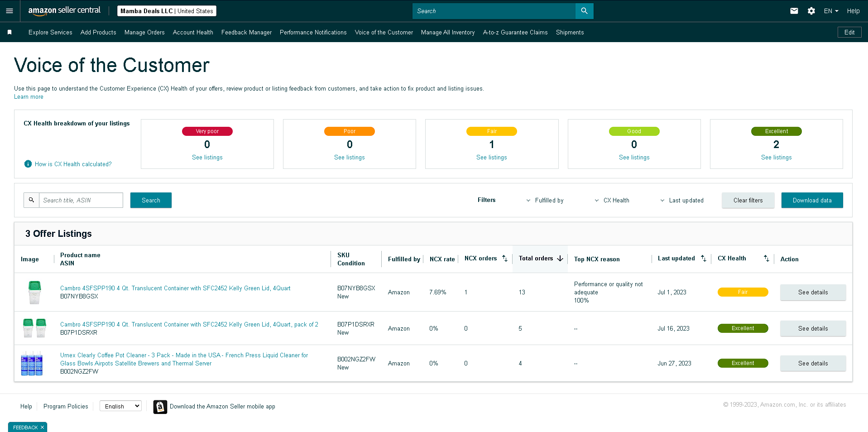Viewport: 868px width, 432px height.
Task: Open A-to-z Guarantee Claims
Action: point(515,32)
